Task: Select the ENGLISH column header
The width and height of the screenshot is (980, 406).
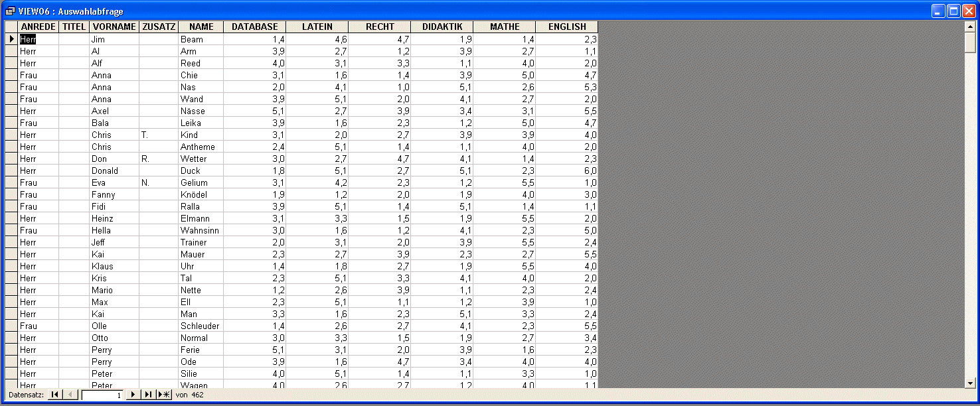Action: click(x=567, y=27)
